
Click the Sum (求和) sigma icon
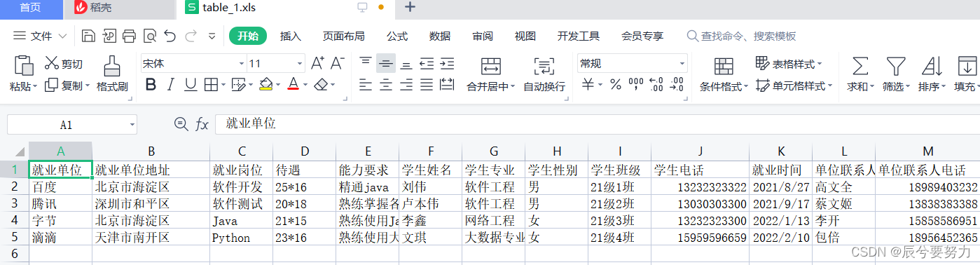click(x=860, y=66)
